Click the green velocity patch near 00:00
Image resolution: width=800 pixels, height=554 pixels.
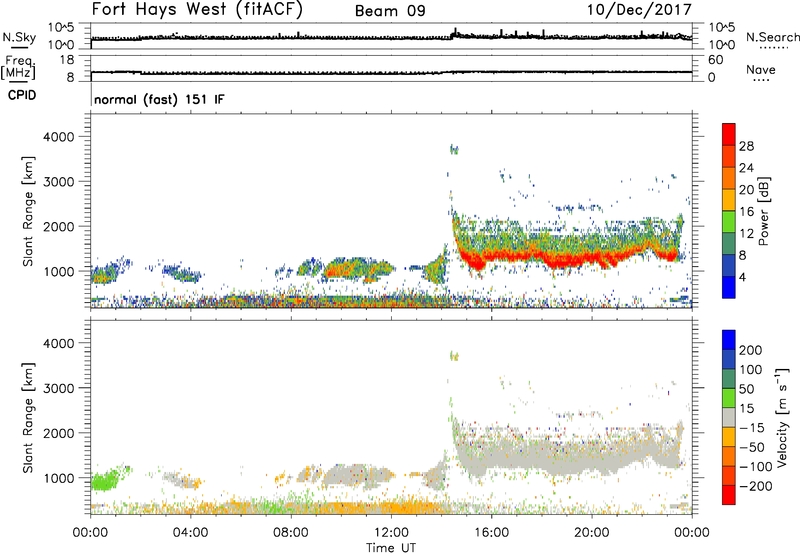click(x=105, y=480)
